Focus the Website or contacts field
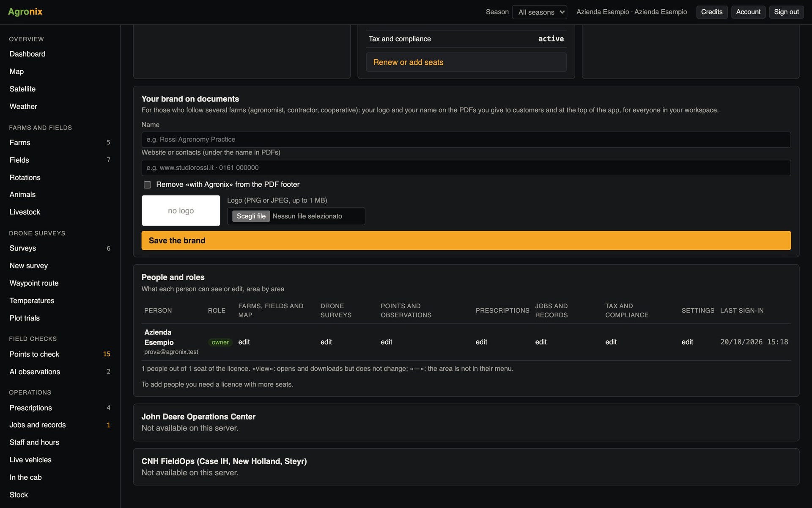This screenshot has height=508, width=812. pos(466,168)
